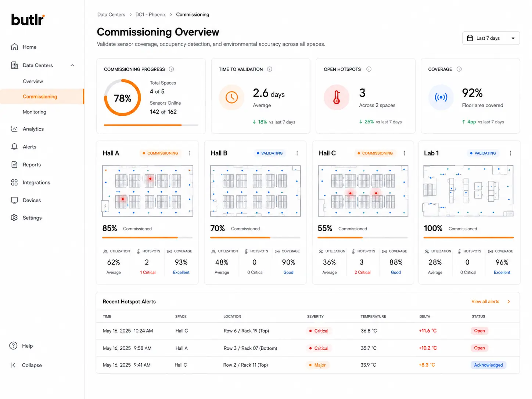Click the Reports document icon
This screenshot has height=399, width=532.
[x=14, y=164]
